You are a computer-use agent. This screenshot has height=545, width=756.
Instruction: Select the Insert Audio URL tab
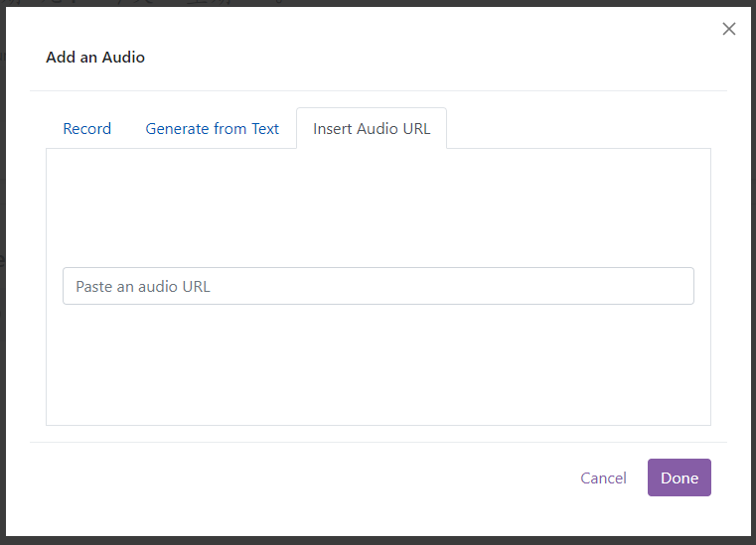pos(372,129)
